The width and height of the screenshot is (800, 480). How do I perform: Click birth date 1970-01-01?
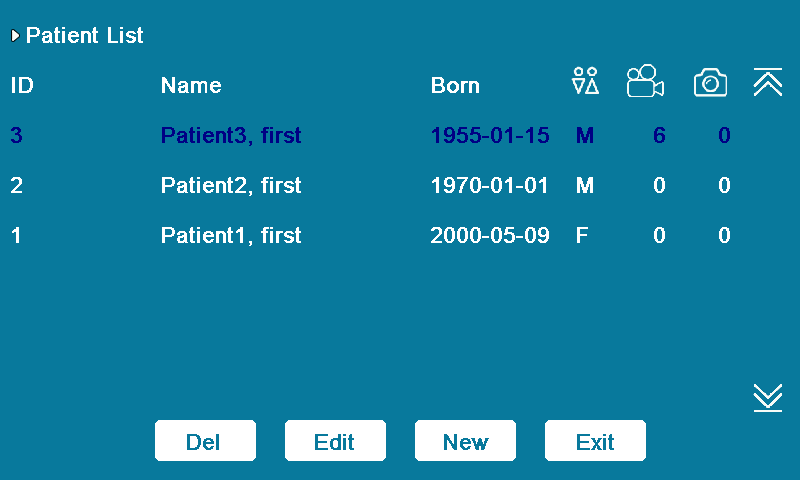click(x=490, y=185)
